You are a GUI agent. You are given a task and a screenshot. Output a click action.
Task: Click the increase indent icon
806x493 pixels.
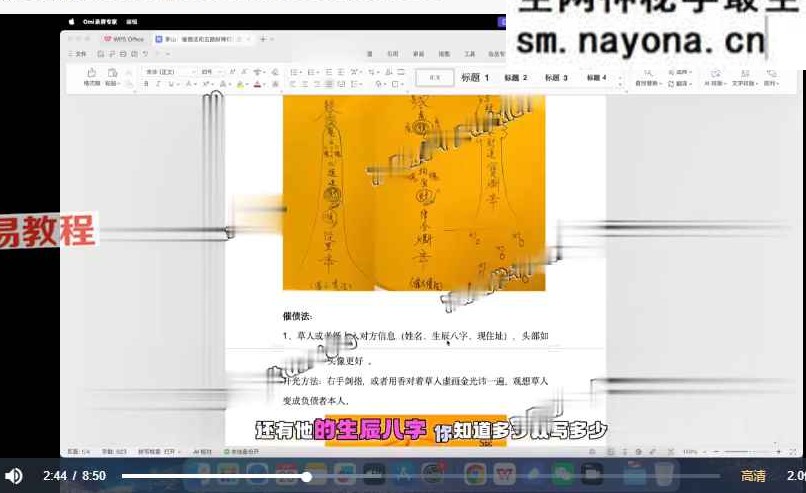(x=340, y=72)
